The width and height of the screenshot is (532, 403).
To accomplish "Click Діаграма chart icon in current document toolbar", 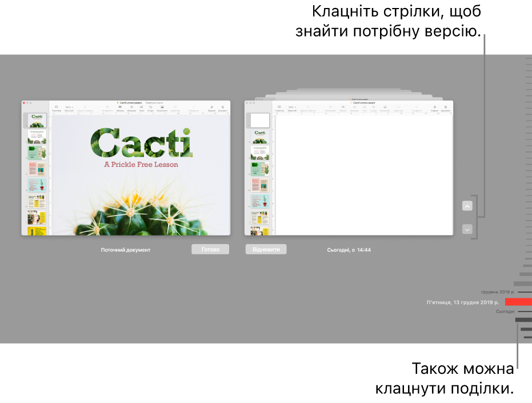I will click(x=131, y=107).
